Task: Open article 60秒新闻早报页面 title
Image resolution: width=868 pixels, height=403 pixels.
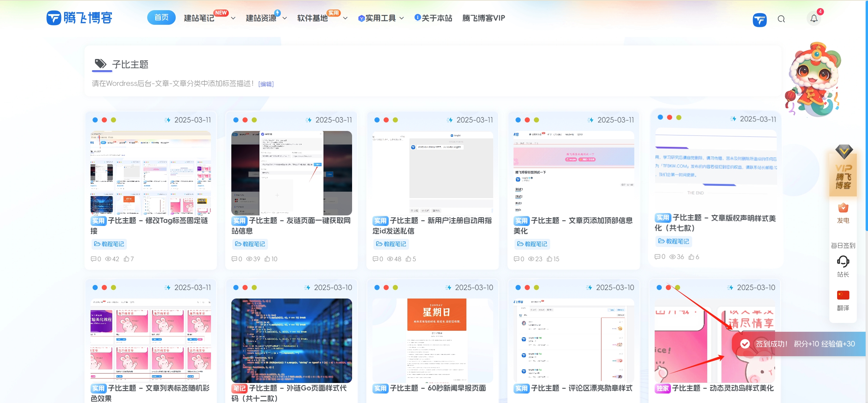Action: pos(429,388)
